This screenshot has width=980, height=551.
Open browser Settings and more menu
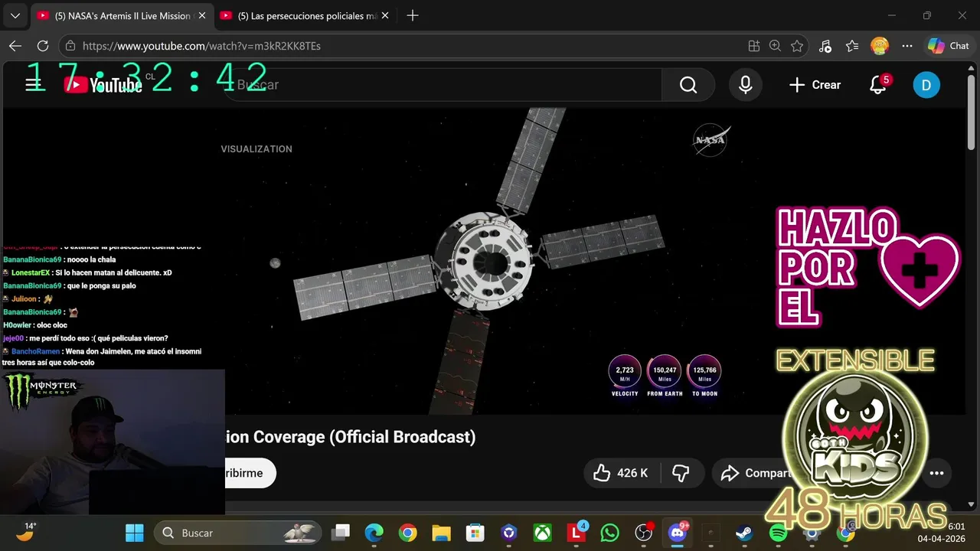coord(907,46)
